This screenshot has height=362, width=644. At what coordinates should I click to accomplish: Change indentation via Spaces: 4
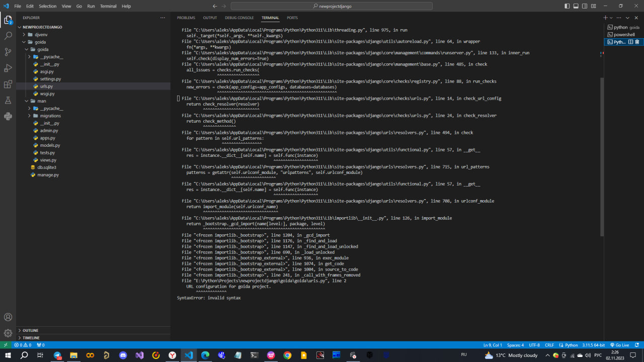[515, 345]
